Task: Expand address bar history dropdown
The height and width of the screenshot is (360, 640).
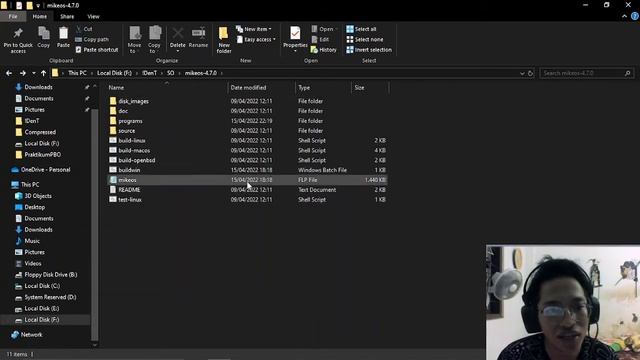Action: (x=522, y=73)
